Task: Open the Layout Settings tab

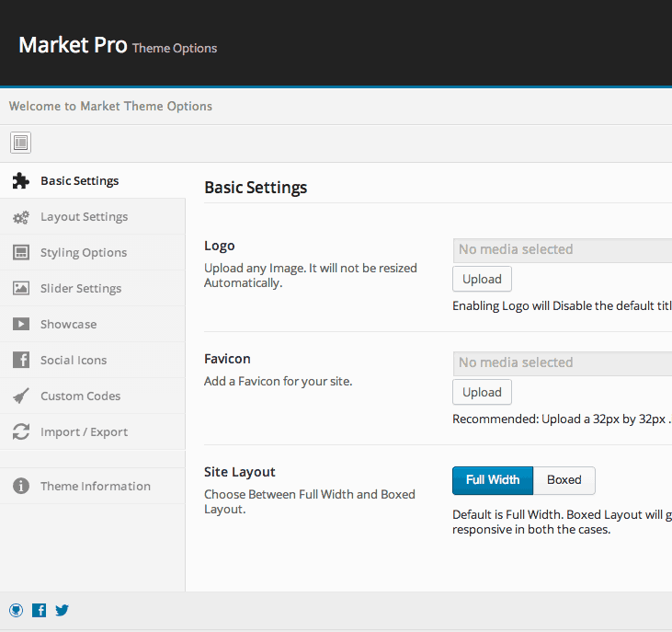Action: (x=84, y=217)
